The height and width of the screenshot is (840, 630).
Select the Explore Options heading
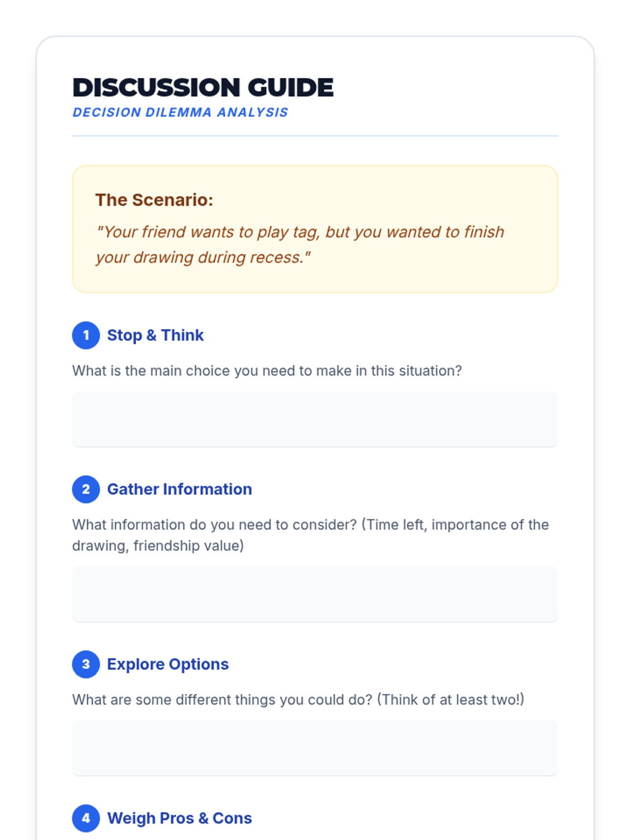coord(168,664)
